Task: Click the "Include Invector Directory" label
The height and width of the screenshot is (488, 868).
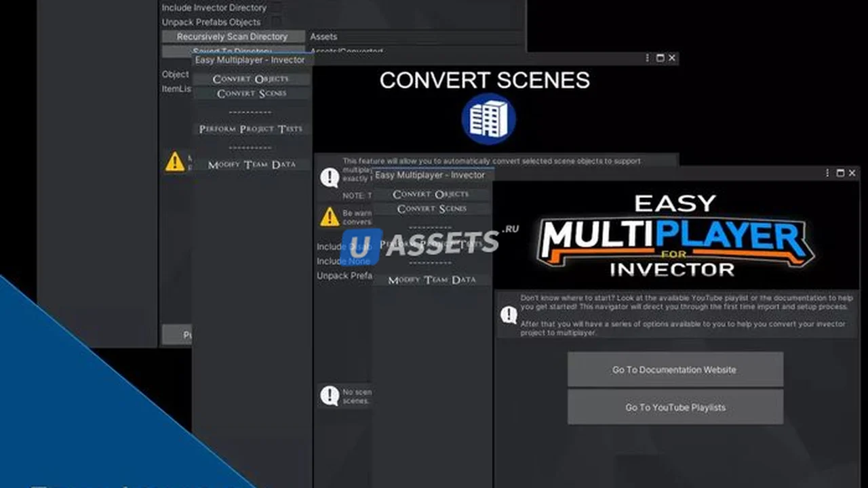Action: (214, 7)
